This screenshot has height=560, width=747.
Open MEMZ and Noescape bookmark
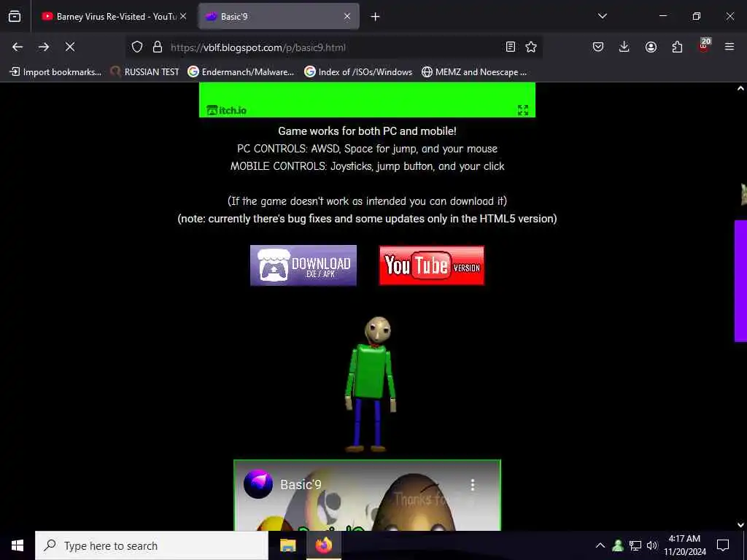pyautogui.click(x=474, y=72)
